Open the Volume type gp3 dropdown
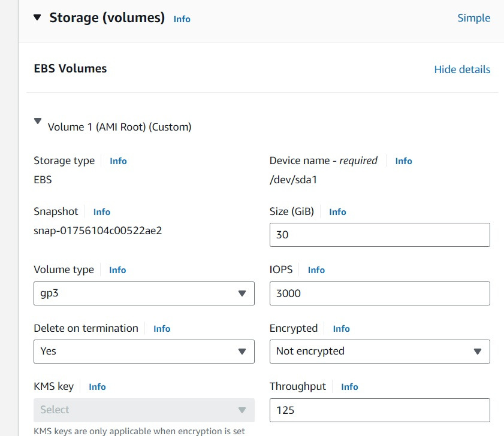 [x=144, y=293]
